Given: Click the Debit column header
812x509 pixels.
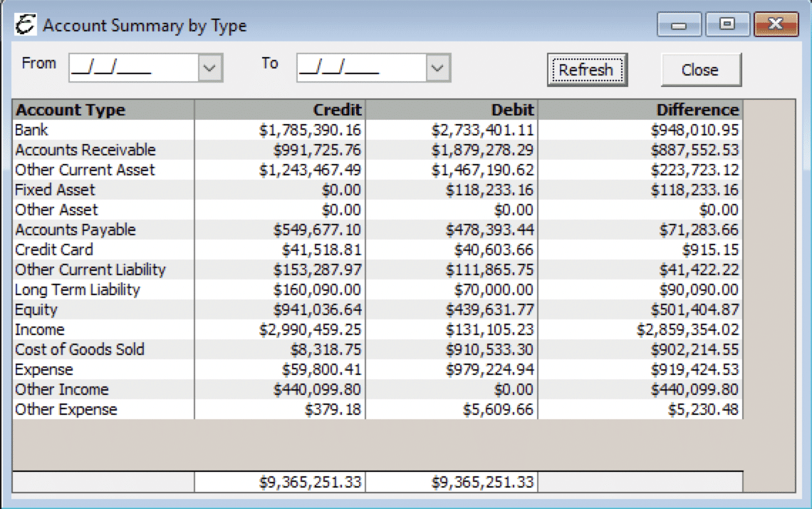Looking at the screenshot, I should [451, 110].
